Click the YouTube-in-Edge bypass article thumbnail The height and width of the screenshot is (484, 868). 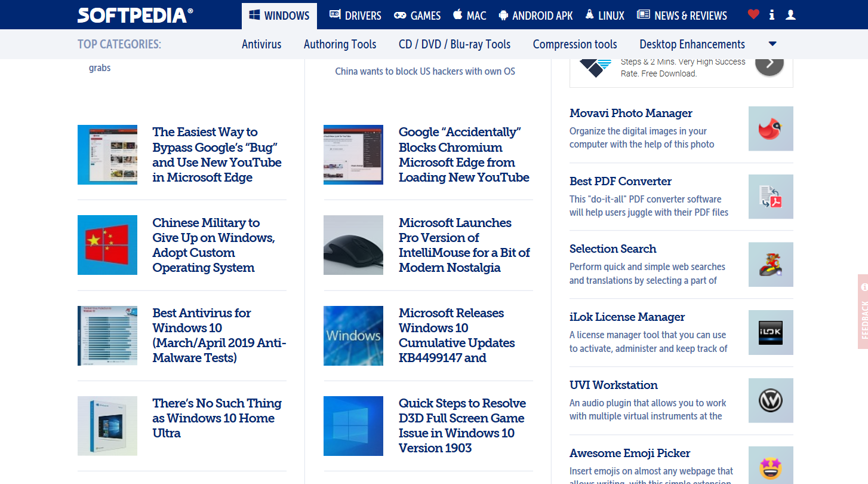click(107, 155)
